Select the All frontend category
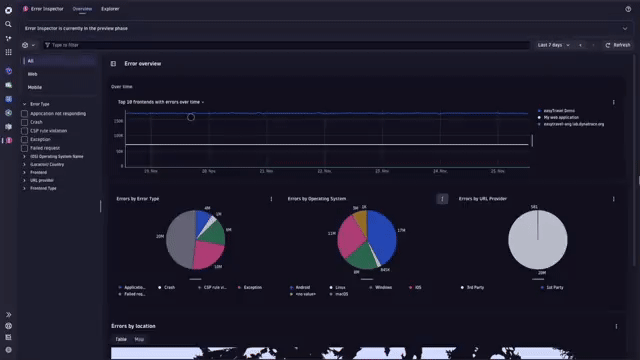The width and height of the screenshot is (640, 360). coord(59,61)
